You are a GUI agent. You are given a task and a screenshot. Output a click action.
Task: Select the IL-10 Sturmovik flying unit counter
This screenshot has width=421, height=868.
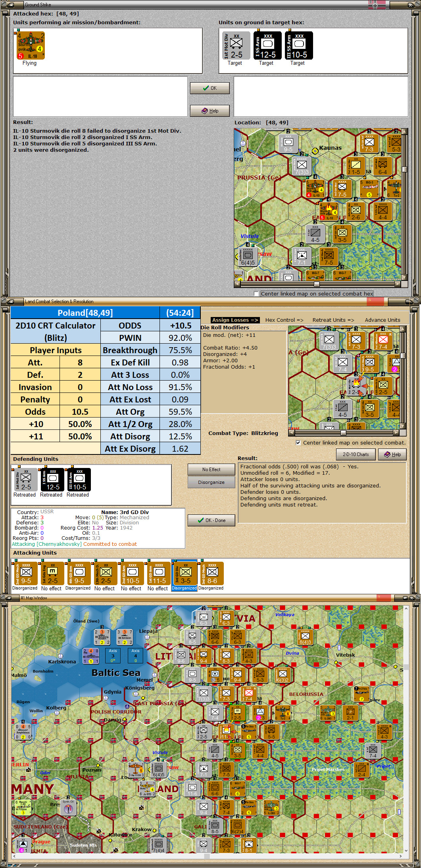[x=30, y=46]
